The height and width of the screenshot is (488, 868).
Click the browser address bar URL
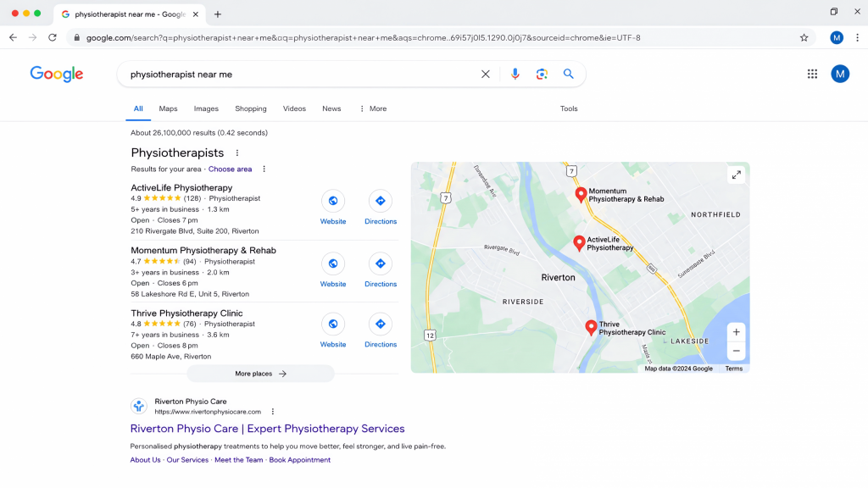coord(363,37)
